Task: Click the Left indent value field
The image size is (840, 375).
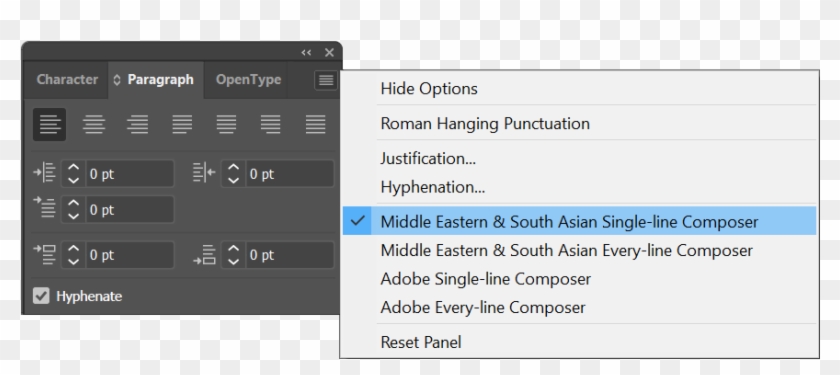Action: pos(130,174)
